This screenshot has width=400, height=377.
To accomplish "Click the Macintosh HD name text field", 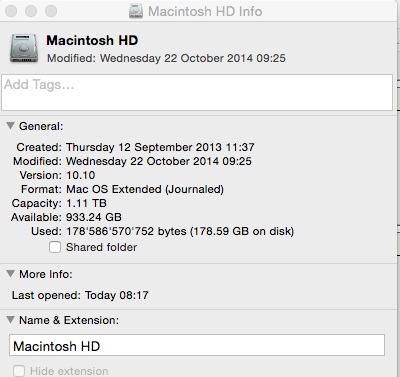I will pyautogui.click(x=197, y=345).
